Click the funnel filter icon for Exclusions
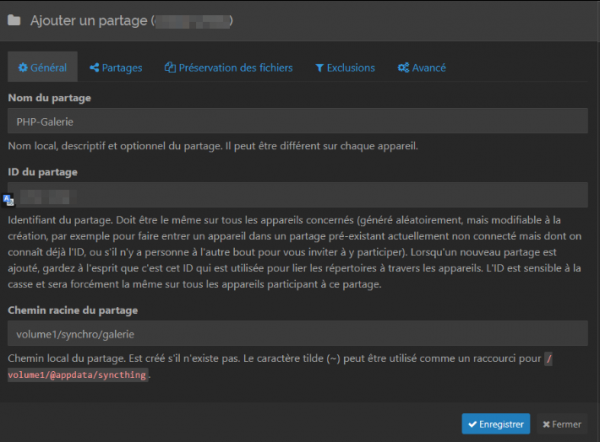The image size is (600, 442). click(320, 68)
